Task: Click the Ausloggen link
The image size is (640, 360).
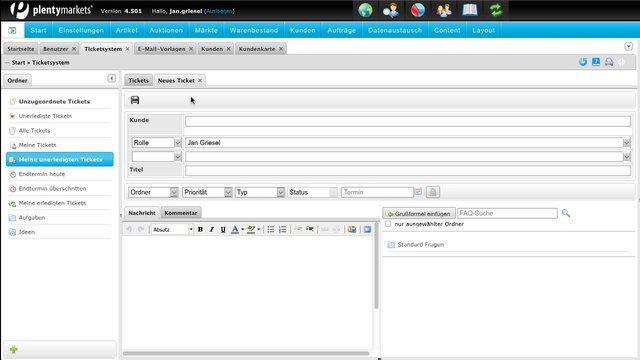Action: pyautogui.click(x=219, y=11)
